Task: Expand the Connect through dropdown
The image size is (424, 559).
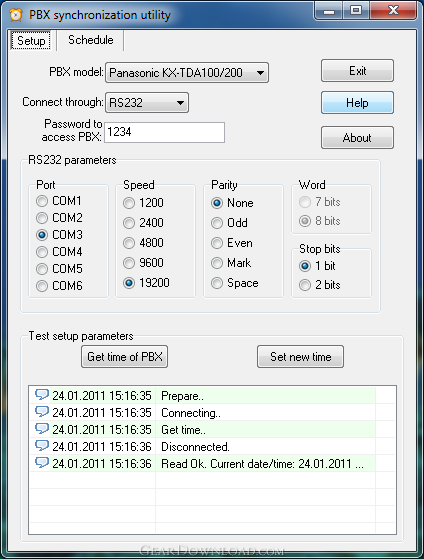Action: pos(147,103)
